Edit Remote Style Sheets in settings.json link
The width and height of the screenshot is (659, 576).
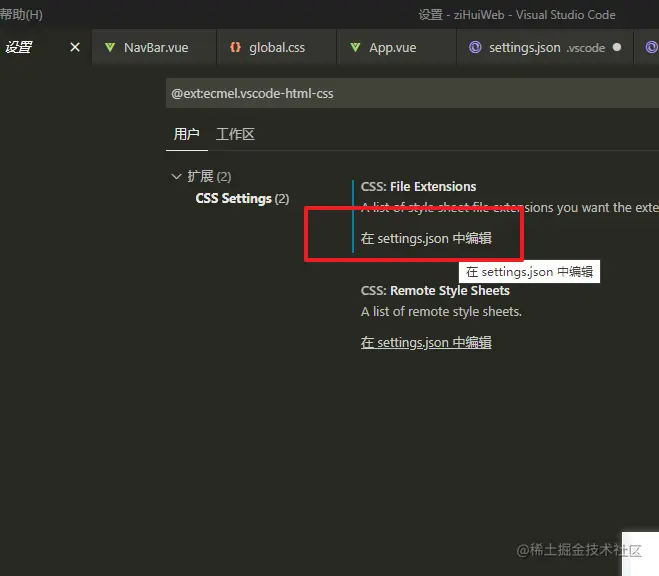pos(426,342)
